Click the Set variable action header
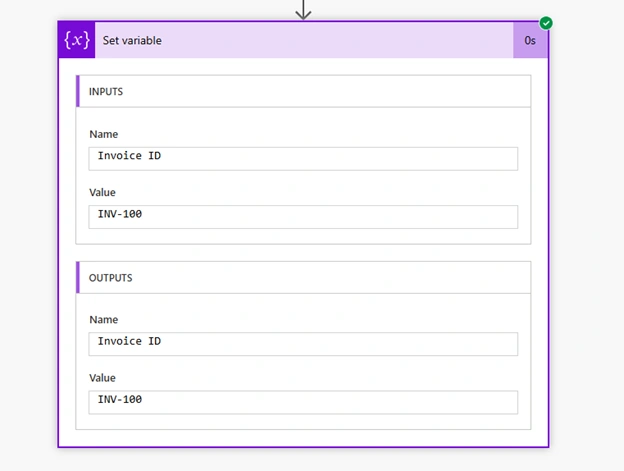624x471 pixels. point(304,40)
